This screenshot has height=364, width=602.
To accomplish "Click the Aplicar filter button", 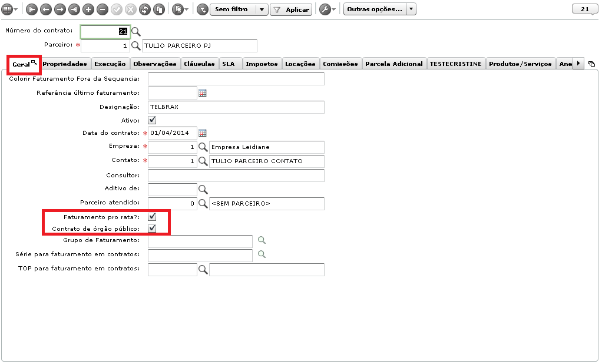I will pos(292,9).
